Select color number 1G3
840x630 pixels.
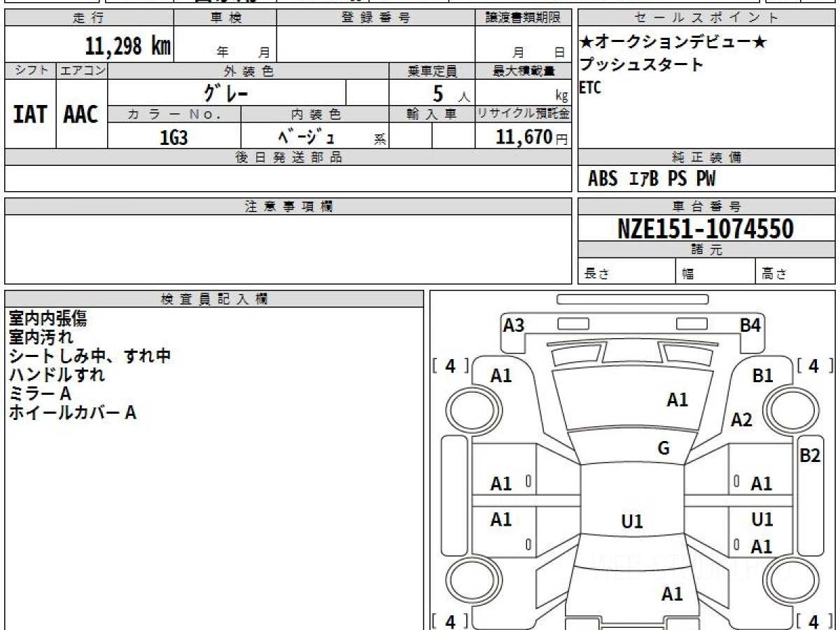pos(174,137)
